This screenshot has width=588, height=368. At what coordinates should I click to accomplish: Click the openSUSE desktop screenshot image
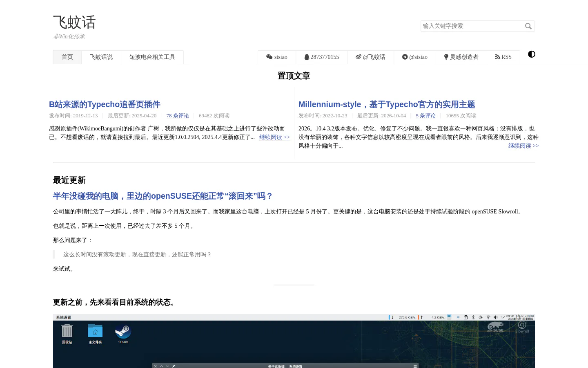coord(294,341)
